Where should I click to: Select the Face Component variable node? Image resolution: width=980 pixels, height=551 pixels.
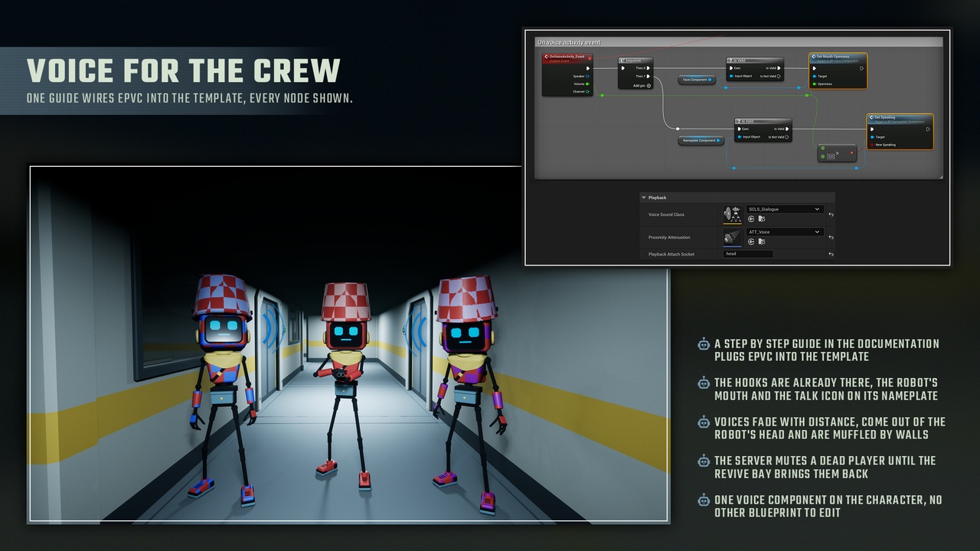coord(696,80)
